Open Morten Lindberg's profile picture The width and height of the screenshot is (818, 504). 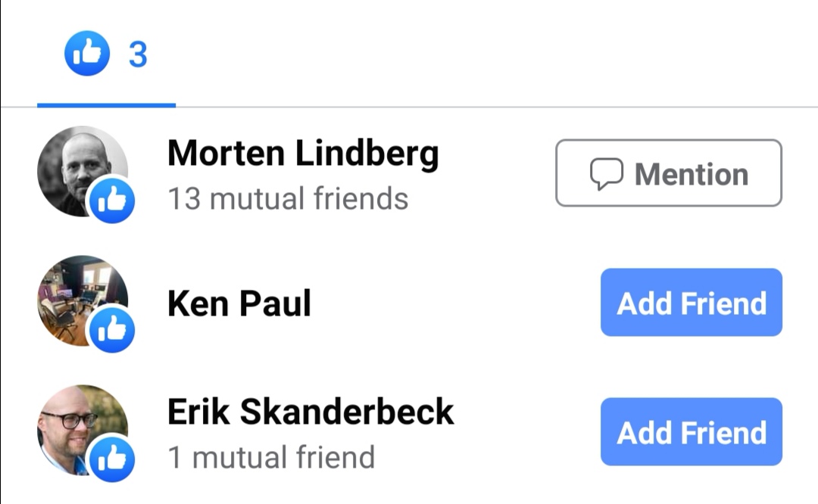pos(83,171)
